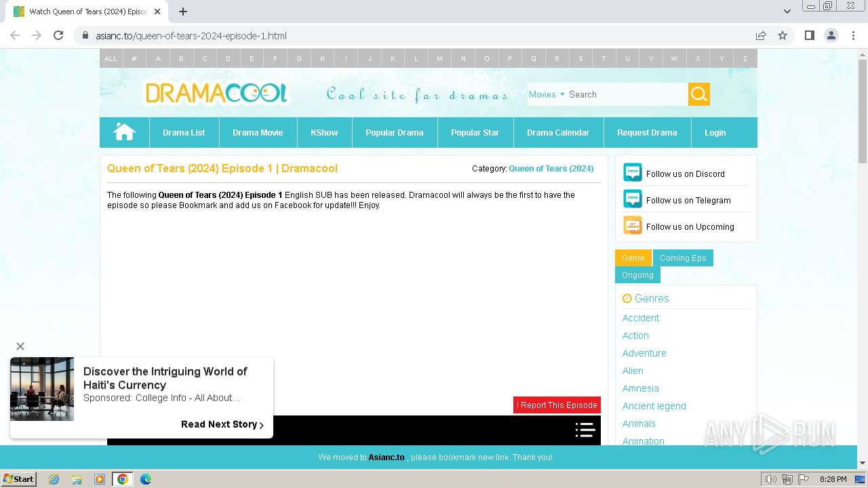This screenshot has height=488, width=868.
Task: Filter dramas by letter M
Action: coord(439,58)
